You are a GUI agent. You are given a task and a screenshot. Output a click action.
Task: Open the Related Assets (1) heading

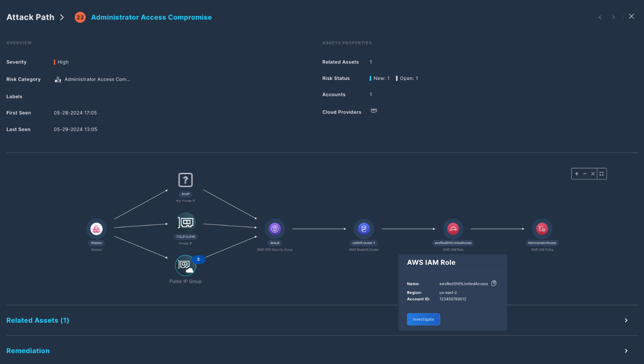point(38,321)
